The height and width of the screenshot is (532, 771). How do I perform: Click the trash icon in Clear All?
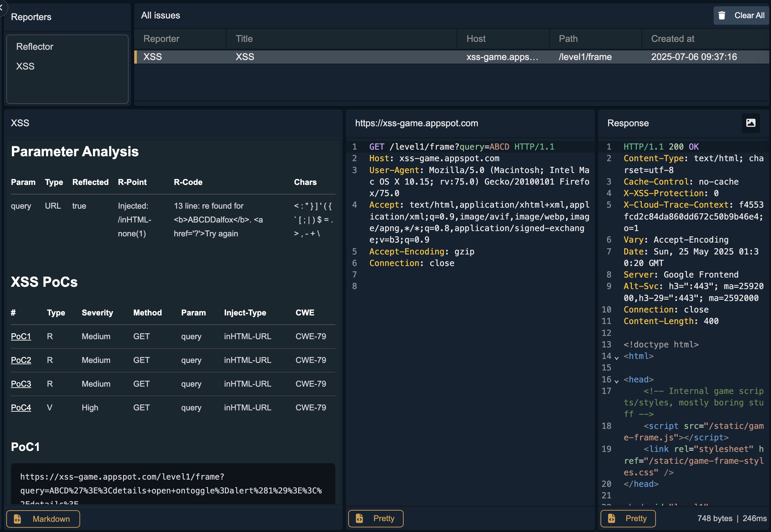(722, 15)
